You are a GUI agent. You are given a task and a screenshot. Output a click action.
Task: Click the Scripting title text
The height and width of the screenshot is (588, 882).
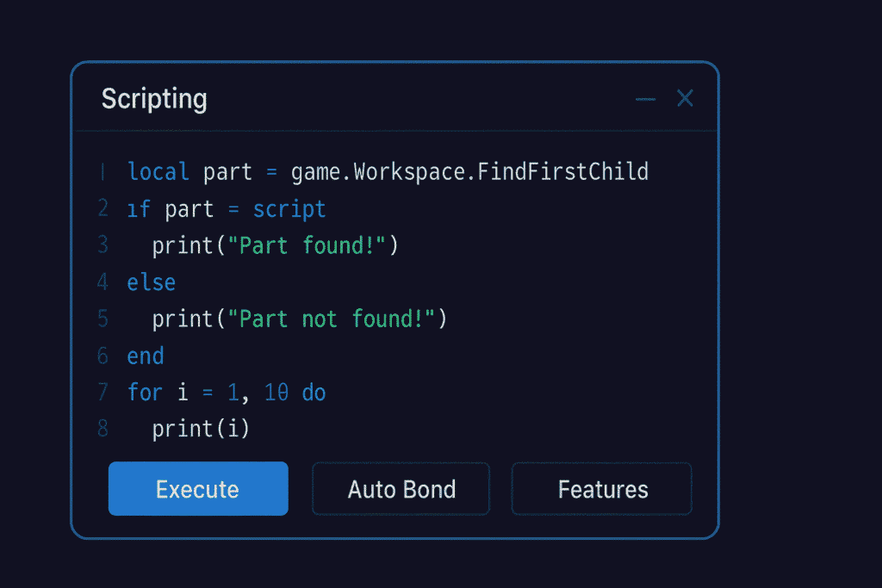coord(154,99)
